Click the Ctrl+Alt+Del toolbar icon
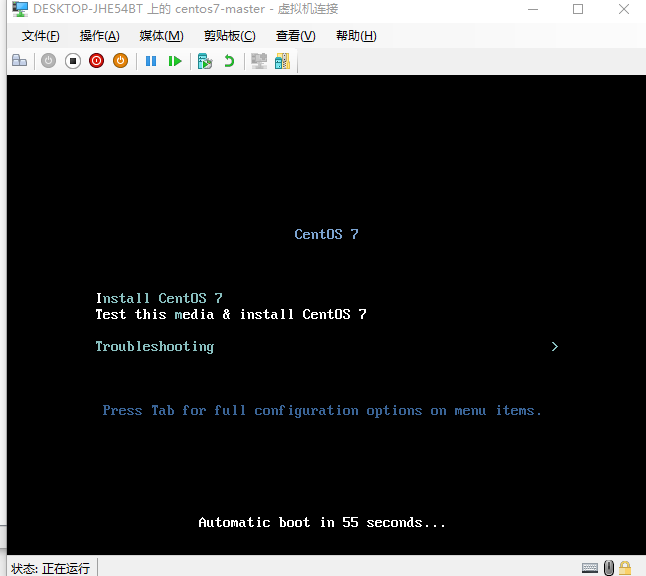The image size is (646, 576). [19, 61]
